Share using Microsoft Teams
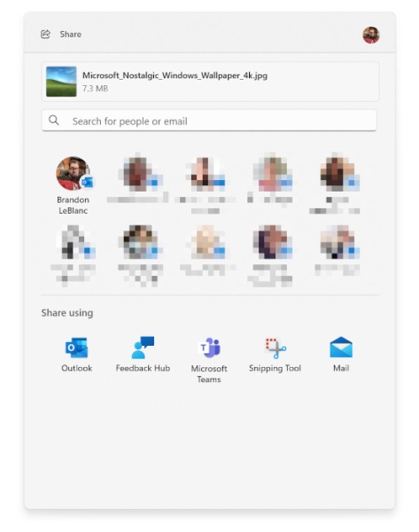419x532 pixels. (209, 360)
